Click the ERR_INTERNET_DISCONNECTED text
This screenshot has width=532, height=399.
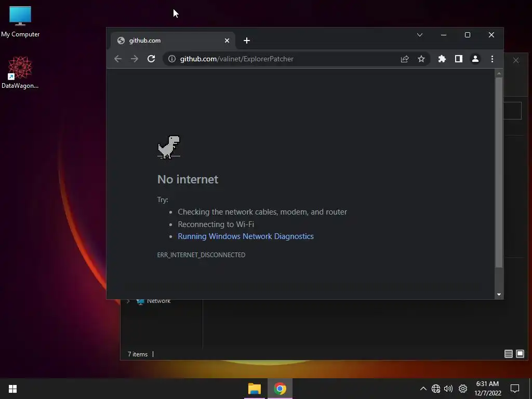click(x=201, y=255)
